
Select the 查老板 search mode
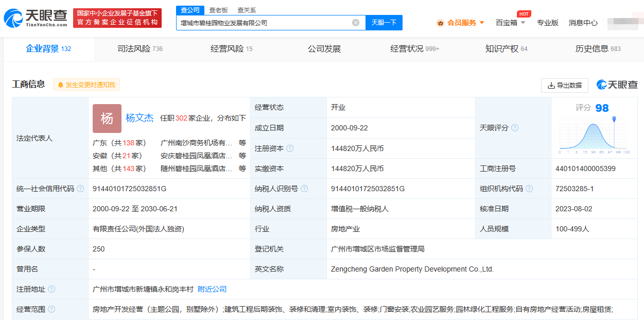point(218,10)
